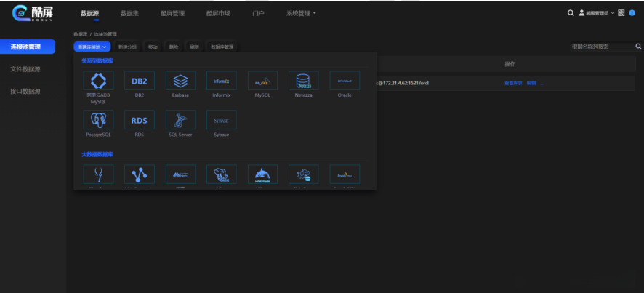This screenshot has width=644, height=293.
Task: Go to the 数据集 tab
Action: pos(129,13)
